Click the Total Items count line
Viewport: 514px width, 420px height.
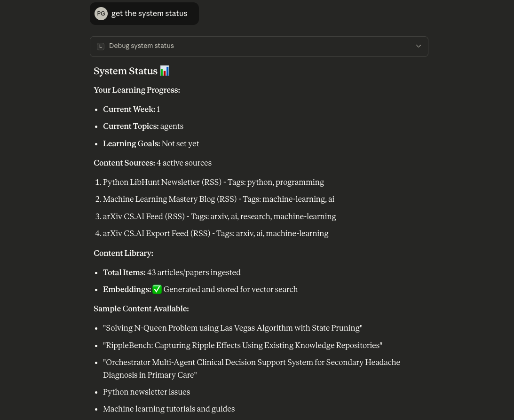[172, 273]
